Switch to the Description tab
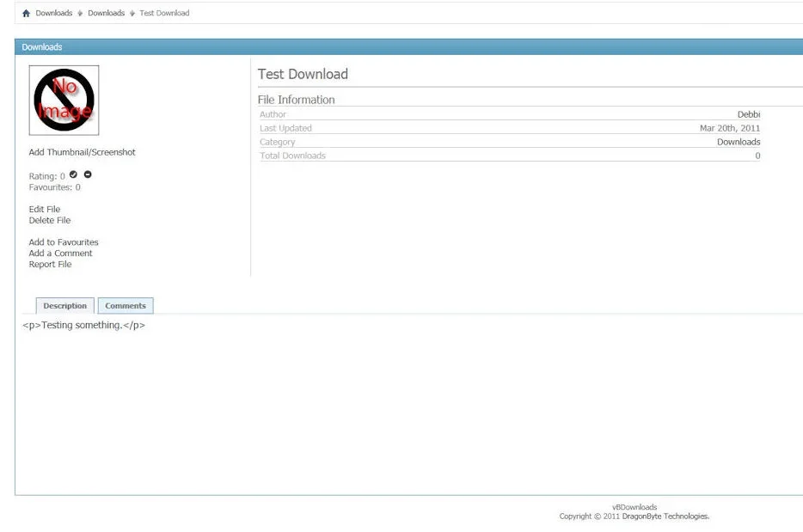 tap(64, 306)
